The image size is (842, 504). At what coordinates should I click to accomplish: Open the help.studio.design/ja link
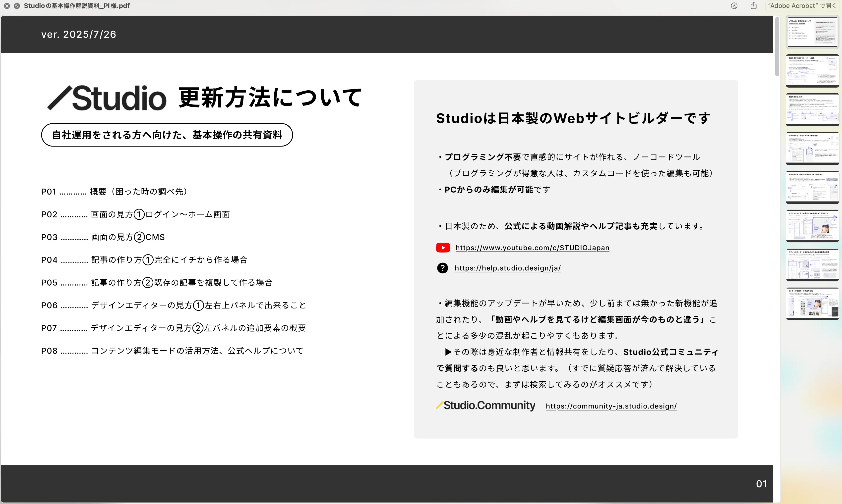[508, 268]
